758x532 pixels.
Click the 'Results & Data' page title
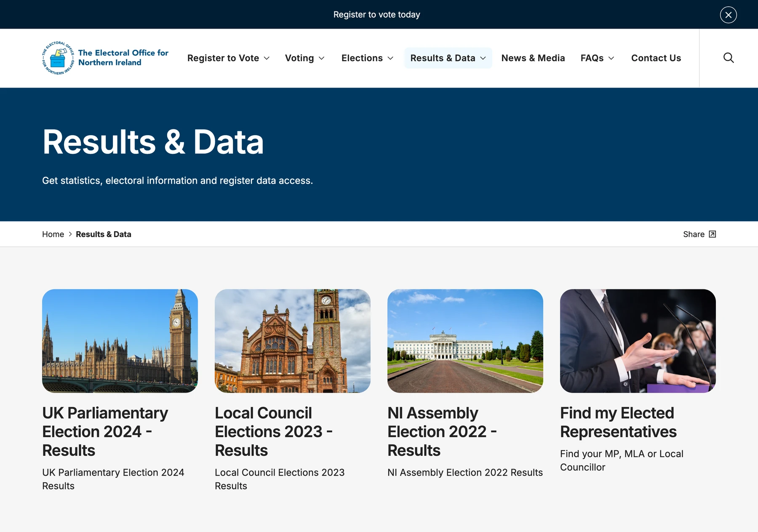click(x=153, y=142)
